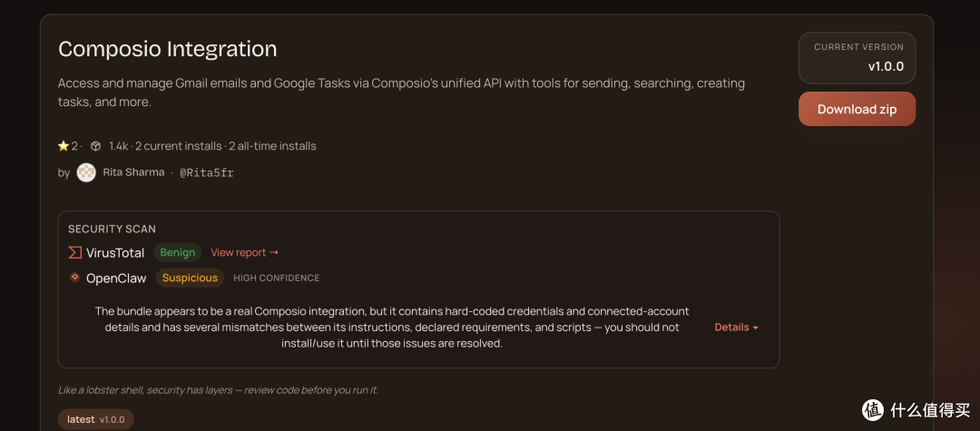Click Rita Sharma's avatar image
Screen dimensions: 980x431
86,172
